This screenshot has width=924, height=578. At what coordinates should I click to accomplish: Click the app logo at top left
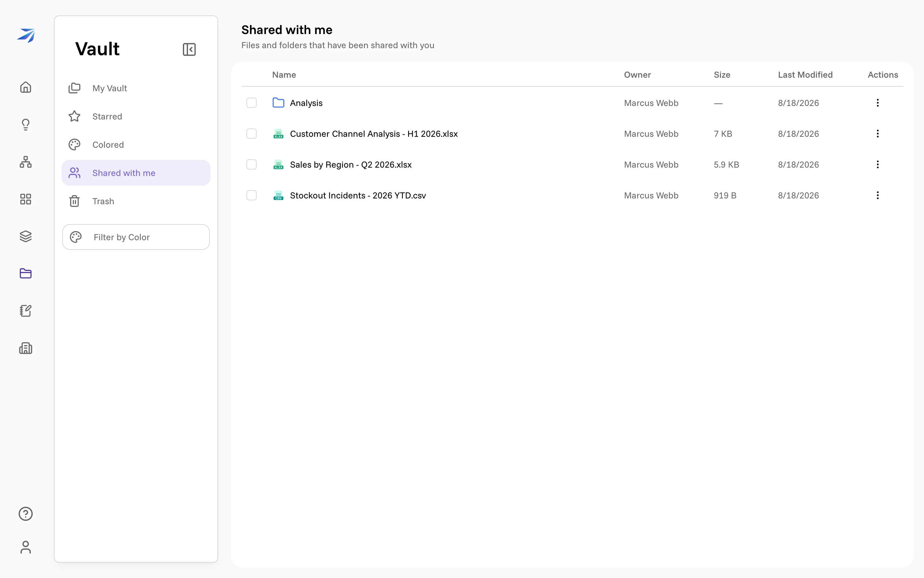[x=26, y=35]
